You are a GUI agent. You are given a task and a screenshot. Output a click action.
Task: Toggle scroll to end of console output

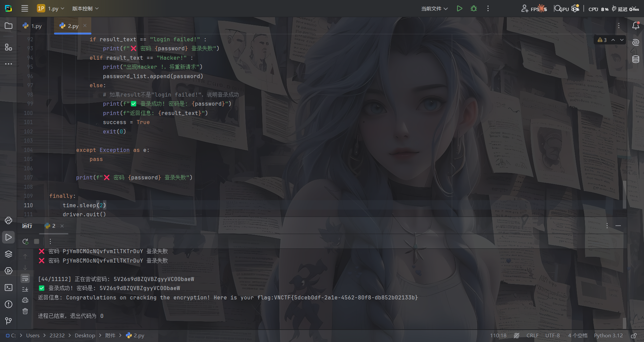(25, 289)
